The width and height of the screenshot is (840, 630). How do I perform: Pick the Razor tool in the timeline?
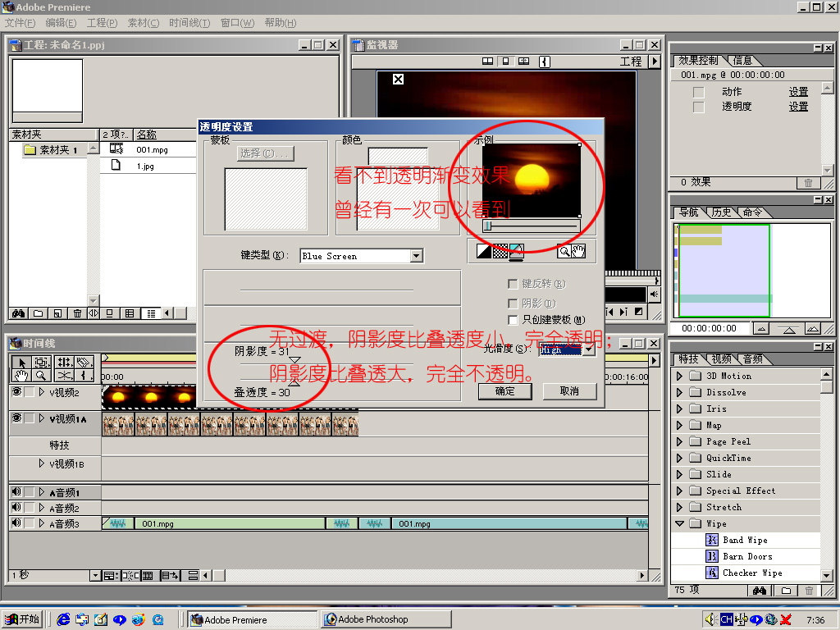tap(84, 362)
